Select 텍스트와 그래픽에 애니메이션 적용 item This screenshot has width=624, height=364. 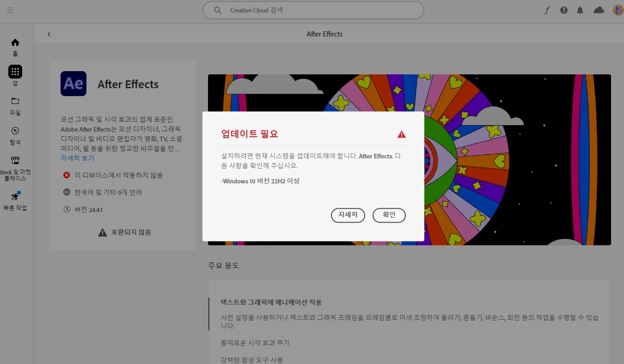271,302
